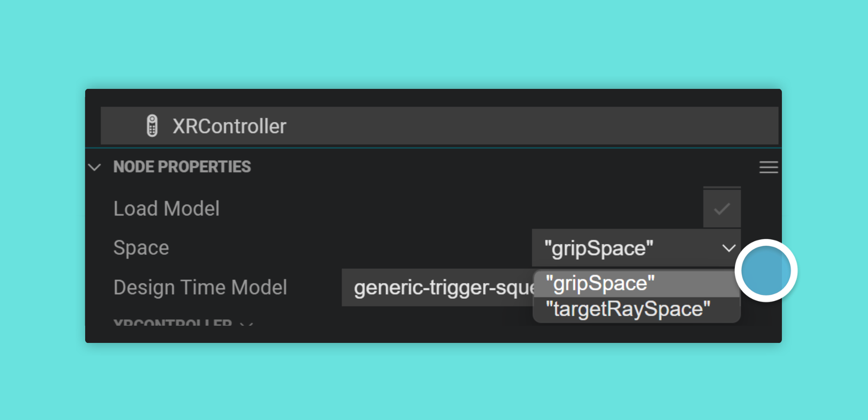Click the XRController remote icon
868x420 pixels.
coord(152,126)
